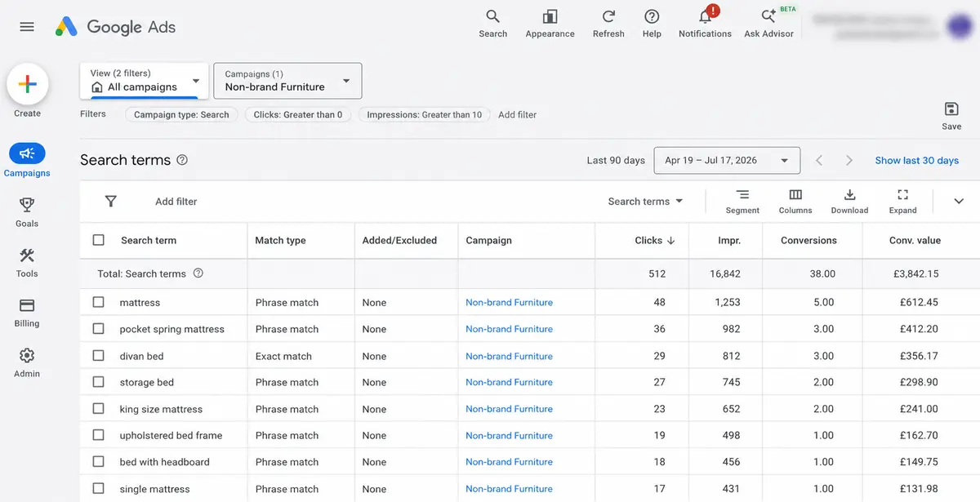Sort by Impr. column

[729, 240]
